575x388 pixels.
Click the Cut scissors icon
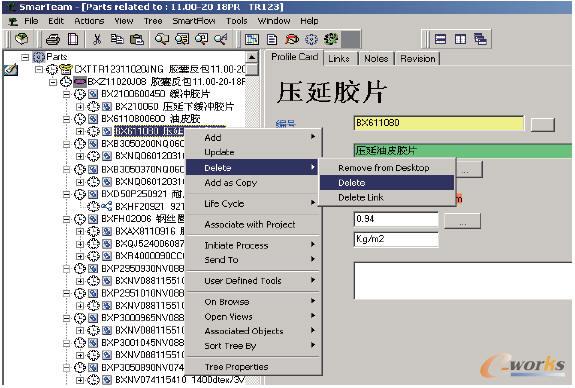pos(97,39)
